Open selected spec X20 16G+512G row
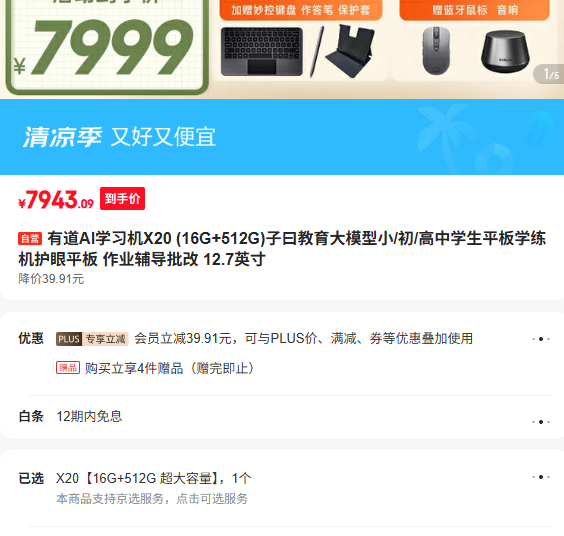 (282, 488)
